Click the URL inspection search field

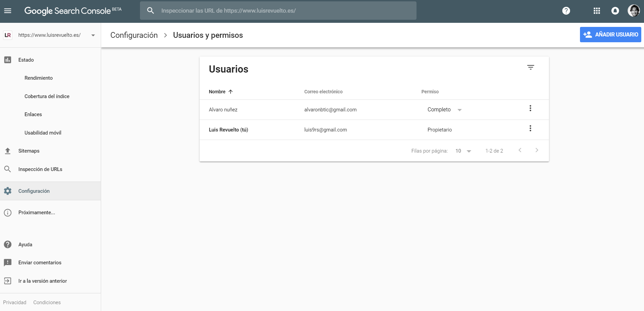[x=278, y=11]
